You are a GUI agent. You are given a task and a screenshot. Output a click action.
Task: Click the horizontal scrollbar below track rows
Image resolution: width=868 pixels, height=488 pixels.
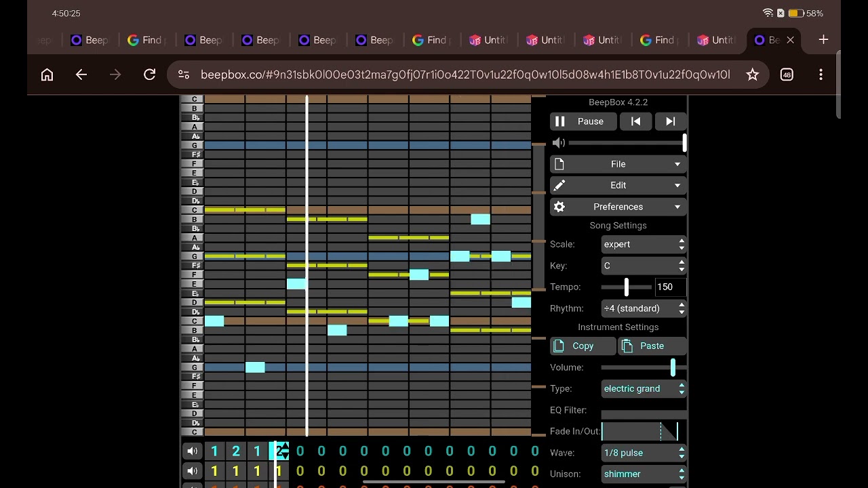tap(433, 483)
